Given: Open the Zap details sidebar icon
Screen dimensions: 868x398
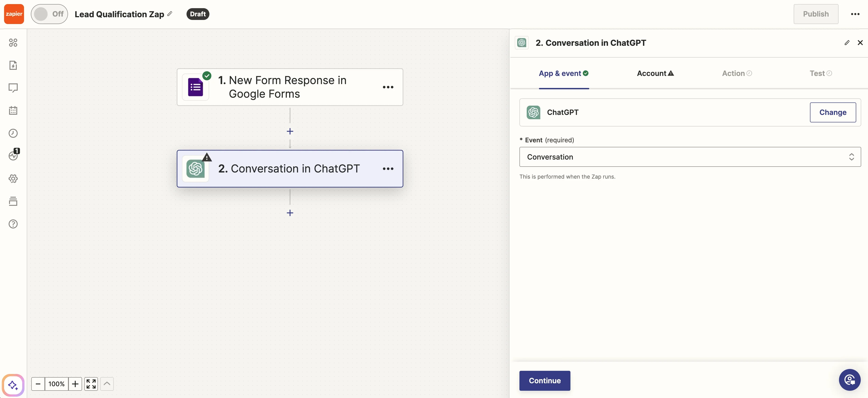Looking at the screenshot, I should click(x=13, y=65).
